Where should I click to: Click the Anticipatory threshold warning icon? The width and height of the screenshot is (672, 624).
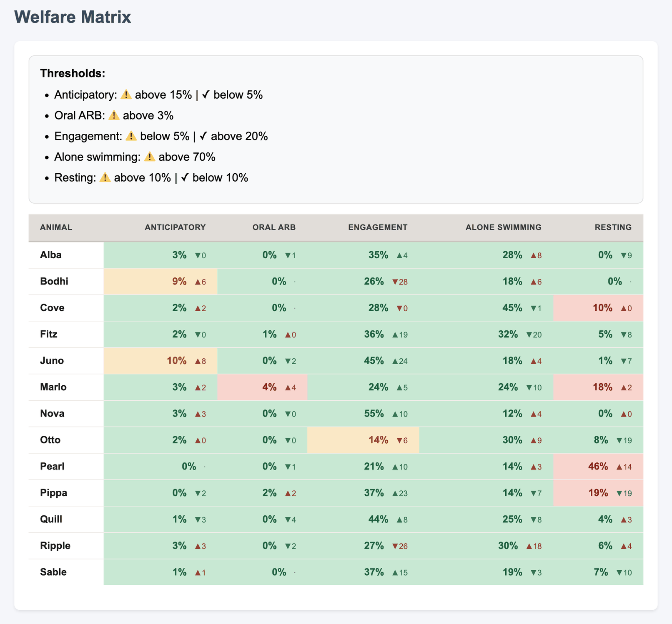[x=126, y=95]
